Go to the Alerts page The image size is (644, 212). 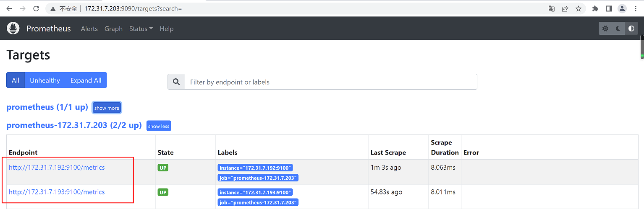(x=89, y=28)
